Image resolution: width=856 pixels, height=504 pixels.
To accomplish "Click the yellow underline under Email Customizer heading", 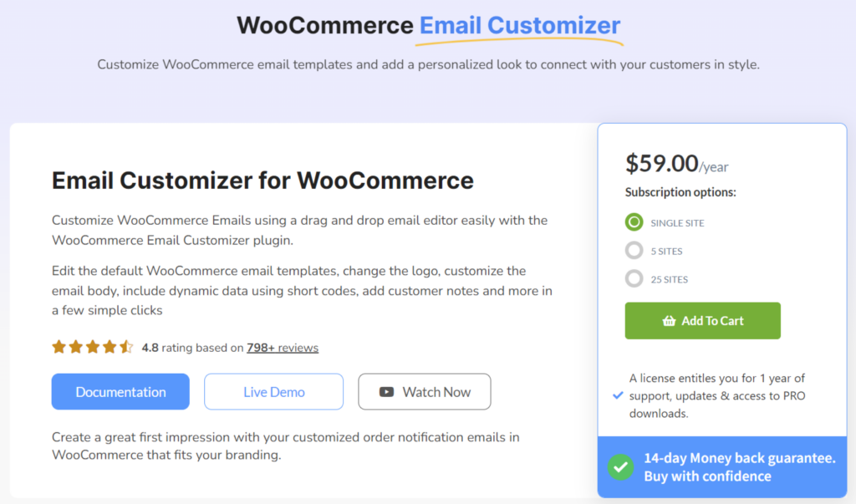I will (518, 42).
